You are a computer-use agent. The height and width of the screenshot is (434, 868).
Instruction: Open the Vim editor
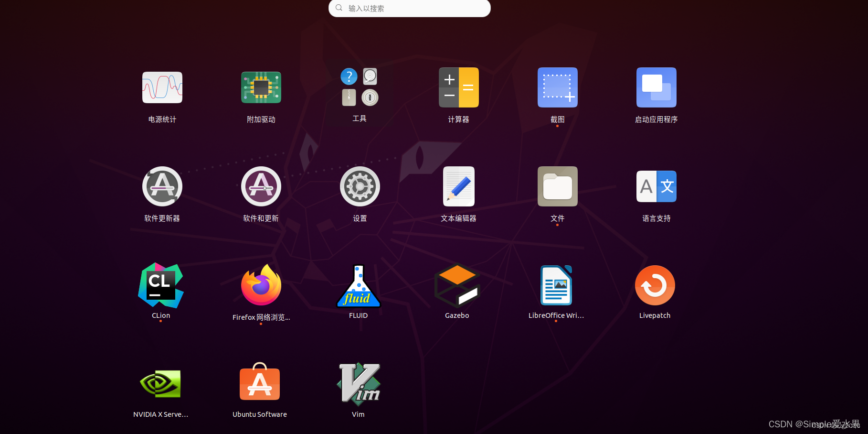[358, 384]
